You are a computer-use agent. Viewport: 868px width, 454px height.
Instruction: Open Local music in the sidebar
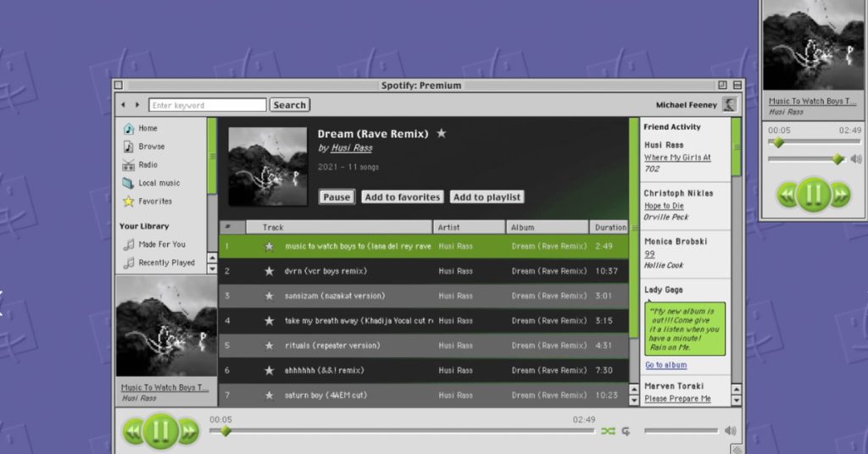(152, 183)
